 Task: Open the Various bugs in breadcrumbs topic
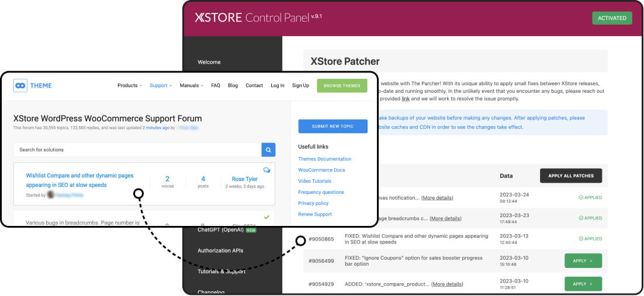pos(82,222)
